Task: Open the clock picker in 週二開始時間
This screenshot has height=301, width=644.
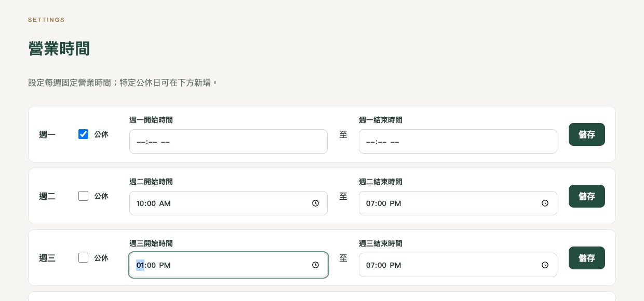Action: [315, 203]
